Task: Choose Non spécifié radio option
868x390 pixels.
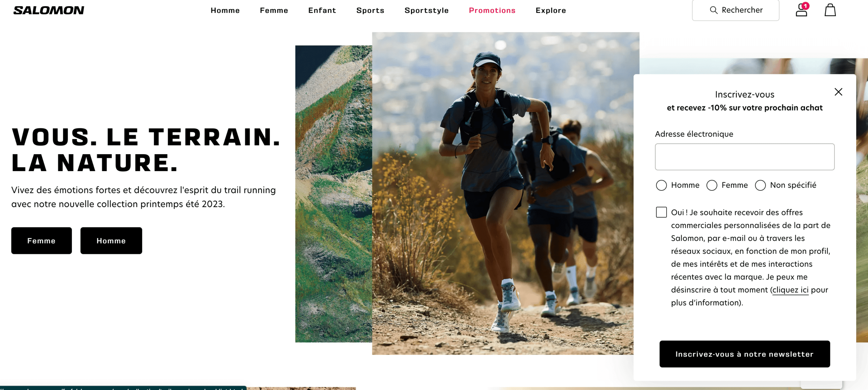Action: (760, 185)
